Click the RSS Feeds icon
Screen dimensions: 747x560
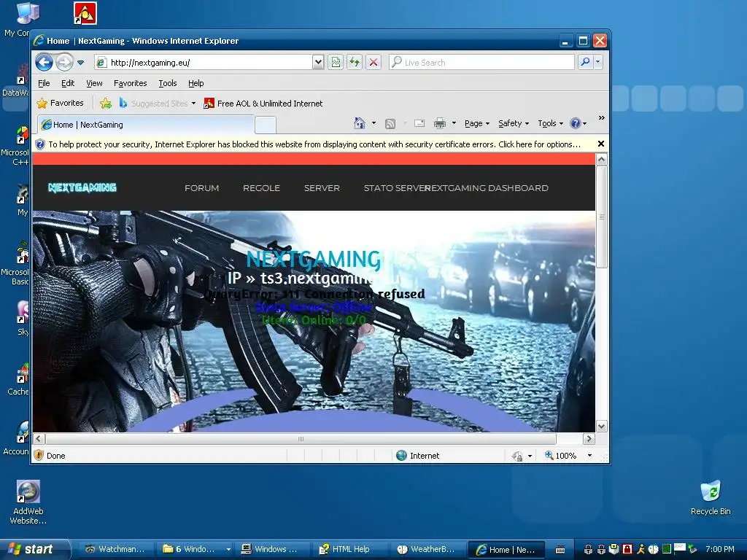[x=390, y=124]
